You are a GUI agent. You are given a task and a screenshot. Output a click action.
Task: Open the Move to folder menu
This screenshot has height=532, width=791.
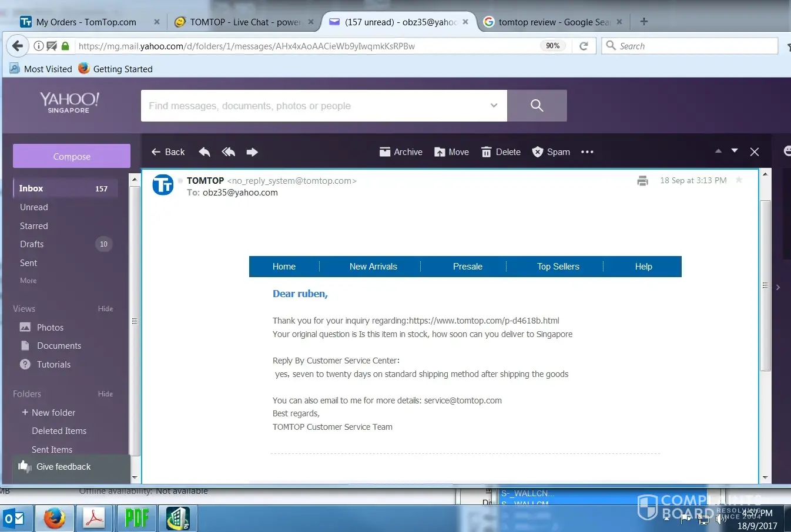(x=451, y=152)
